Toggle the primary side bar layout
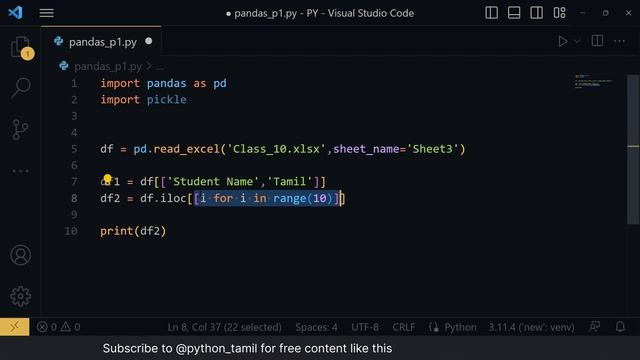The image size is (640, 360). (491, 13)
